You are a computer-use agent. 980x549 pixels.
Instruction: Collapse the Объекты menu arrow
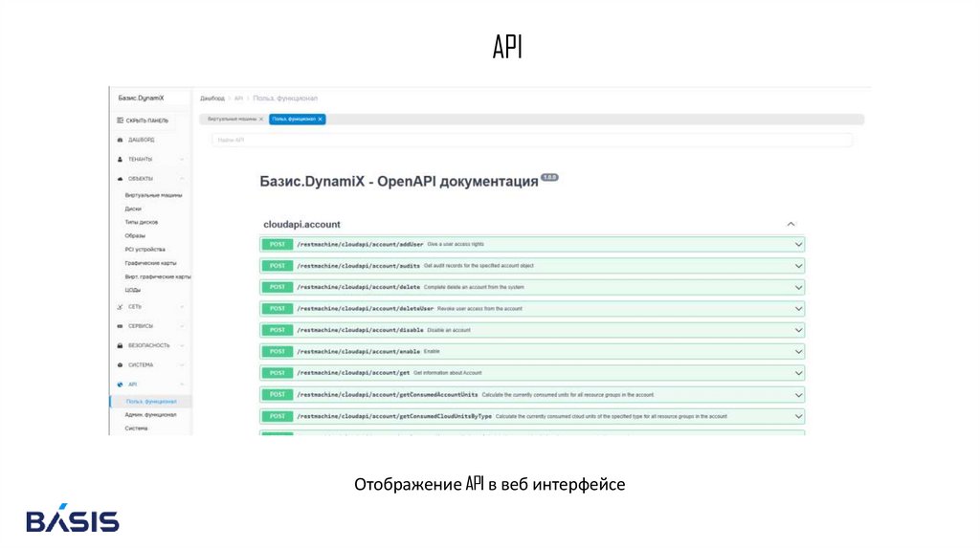[182, 179]
